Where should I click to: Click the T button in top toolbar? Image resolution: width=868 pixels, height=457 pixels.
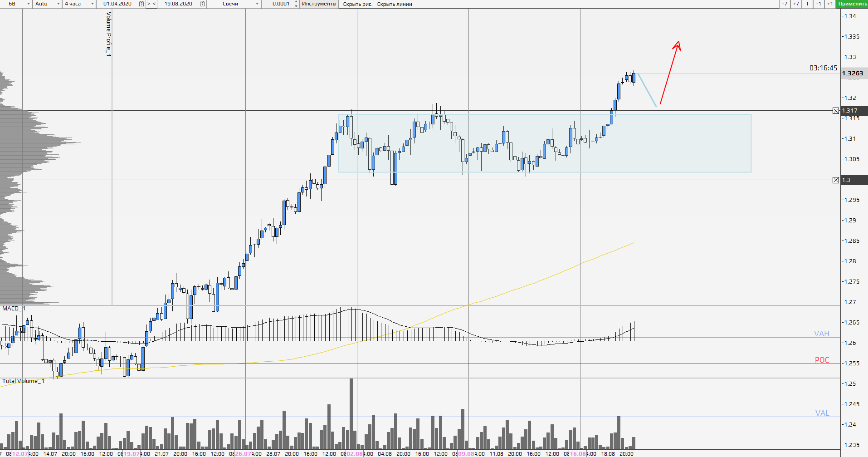tap(807, 4)
